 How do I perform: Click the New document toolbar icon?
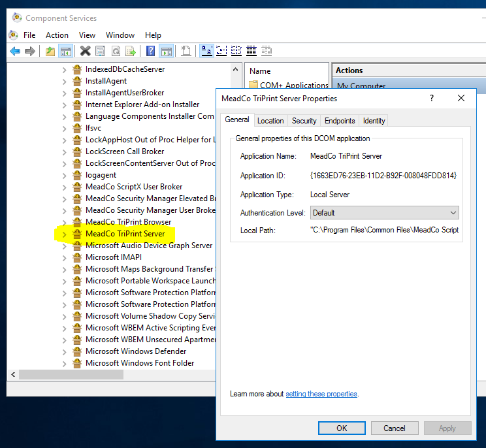(186, 51)
